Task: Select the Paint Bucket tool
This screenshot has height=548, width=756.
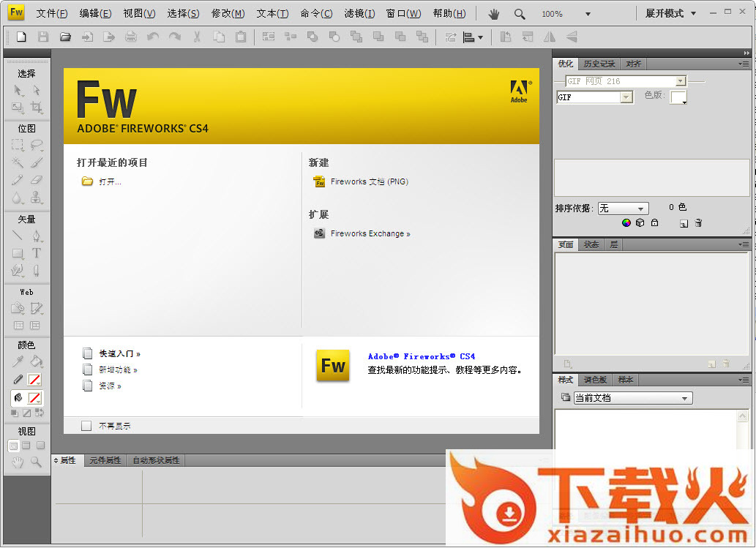Action: coord(36,361)
